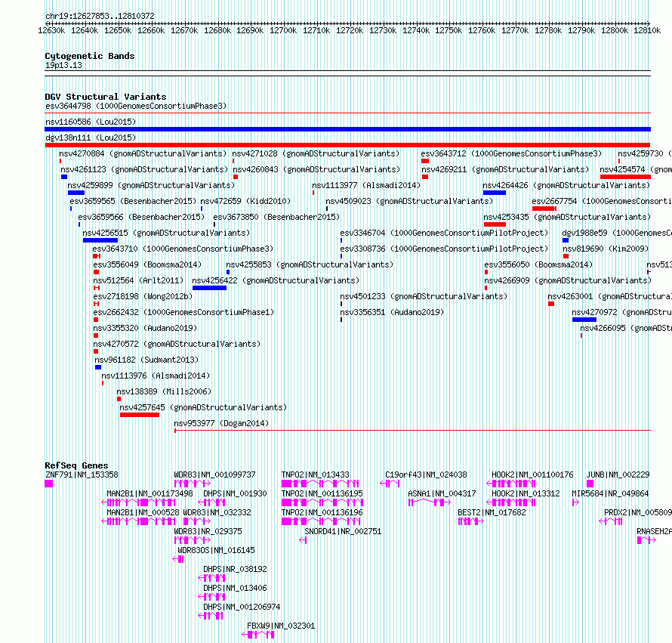Viewport: 672px width, 643px height.
Task: Select the MAN2B1|NM_000528 gene glyph
Action: click(x=138, y=521)
